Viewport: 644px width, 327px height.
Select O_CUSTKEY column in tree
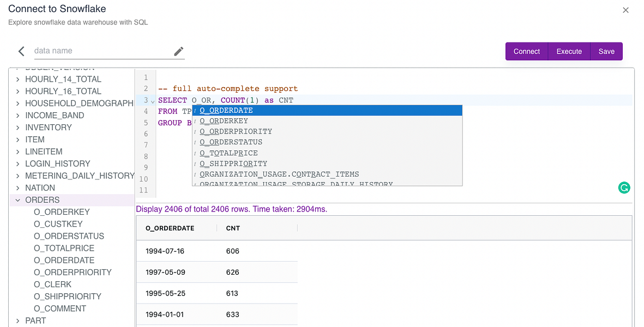[x=58, y=224]
